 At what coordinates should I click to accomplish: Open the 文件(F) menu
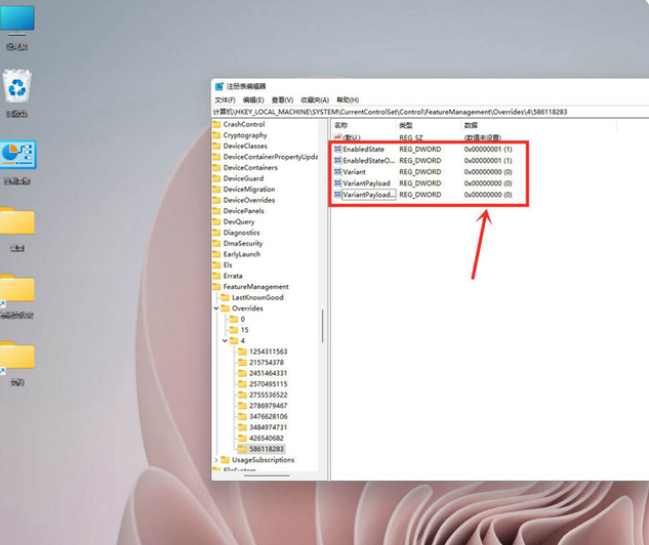(225, 100)
